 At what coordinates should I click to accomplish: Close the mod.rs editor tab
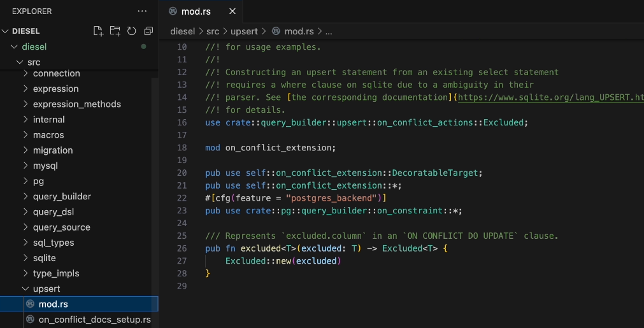(x=232, y=11)
